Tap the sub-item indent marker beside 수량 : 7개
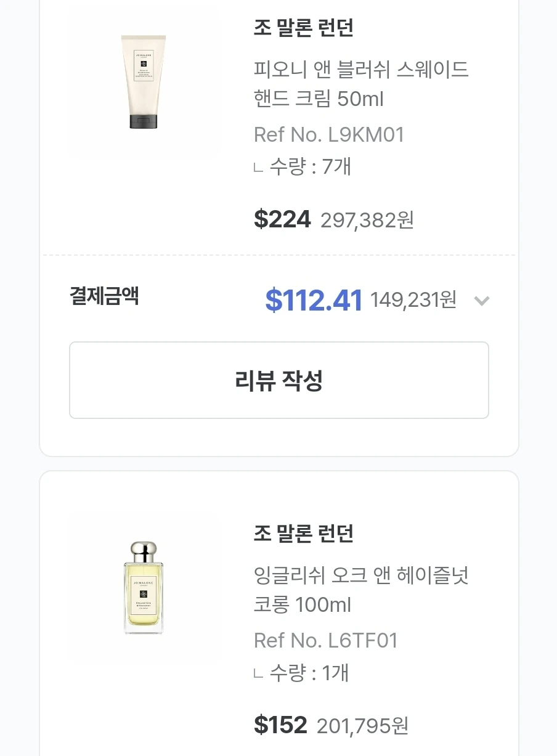The image size is (557, 756). tap(259, 168)
